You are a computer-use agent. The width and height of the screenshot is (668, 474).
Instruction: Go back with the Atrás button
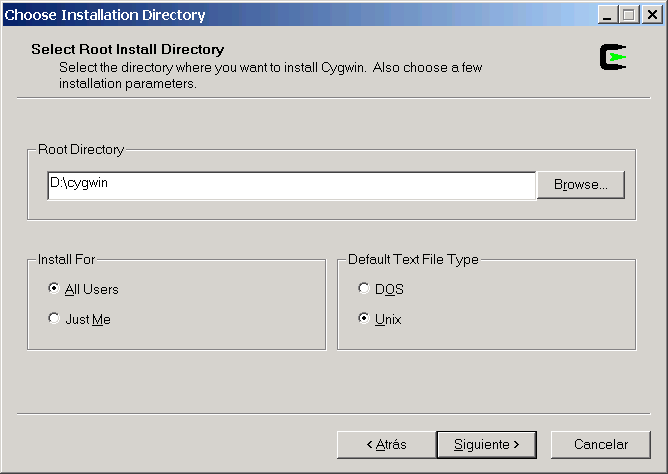(386, 445)
